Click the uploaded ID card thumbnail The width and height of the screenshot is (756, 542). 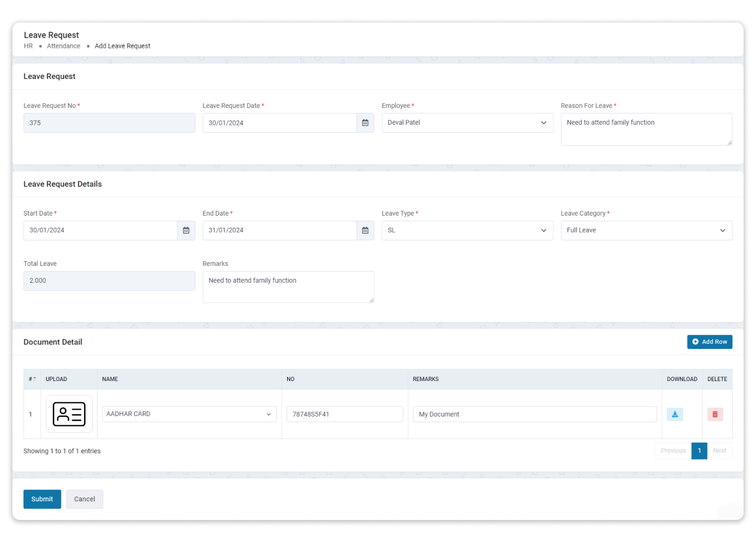pos(69,414)
